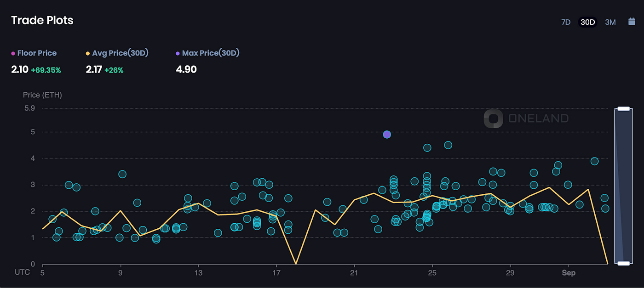Click the trade circle at 3.4 ETH near day 9
The image size is (644, 288).
(122, 174)
